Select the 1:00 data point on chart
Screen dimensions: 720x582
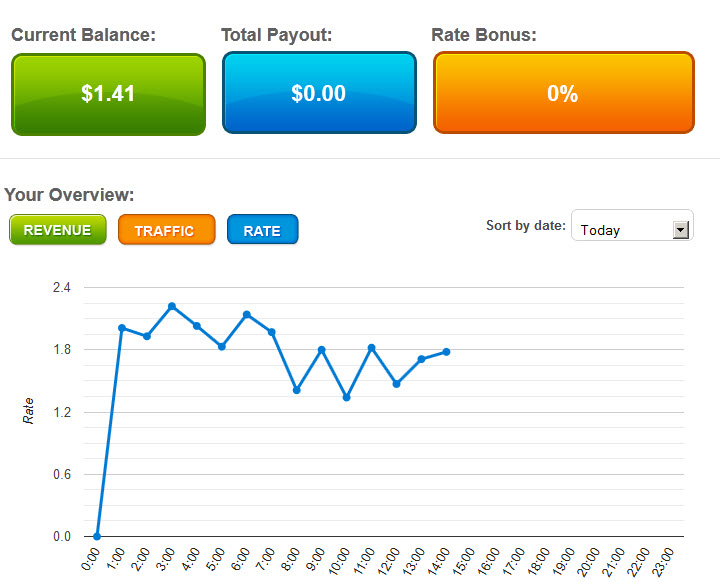[x=122, y=328]
